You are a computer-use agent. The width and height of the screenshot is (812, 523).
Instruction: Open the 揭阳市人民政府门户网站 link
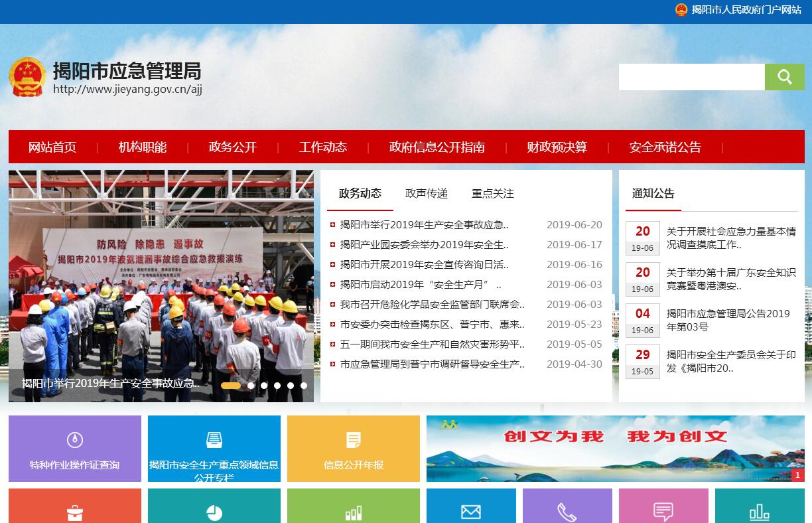click(x=746, y=10)
